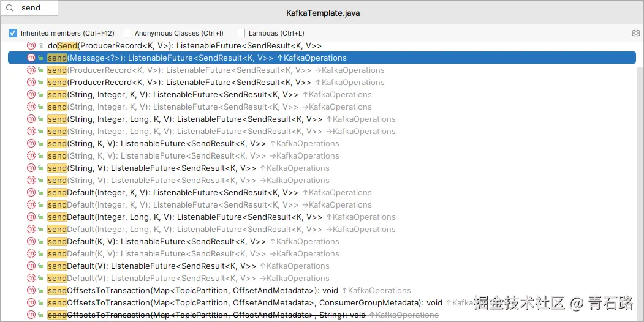The image size is (644, 322).
Task: Select black send(String, Integer, Long, K, V) text
Action: (x=221, y=119)
